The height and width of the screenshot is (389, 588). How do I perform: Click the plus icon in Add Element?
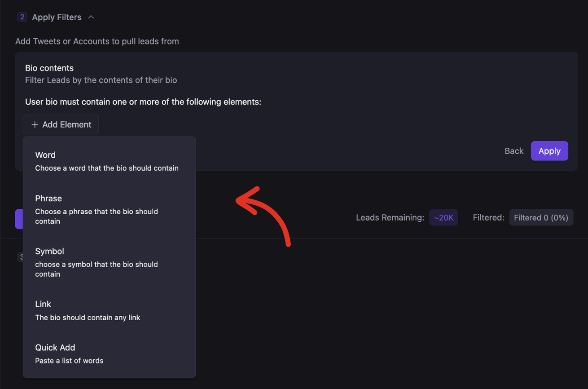pos(35,125)
